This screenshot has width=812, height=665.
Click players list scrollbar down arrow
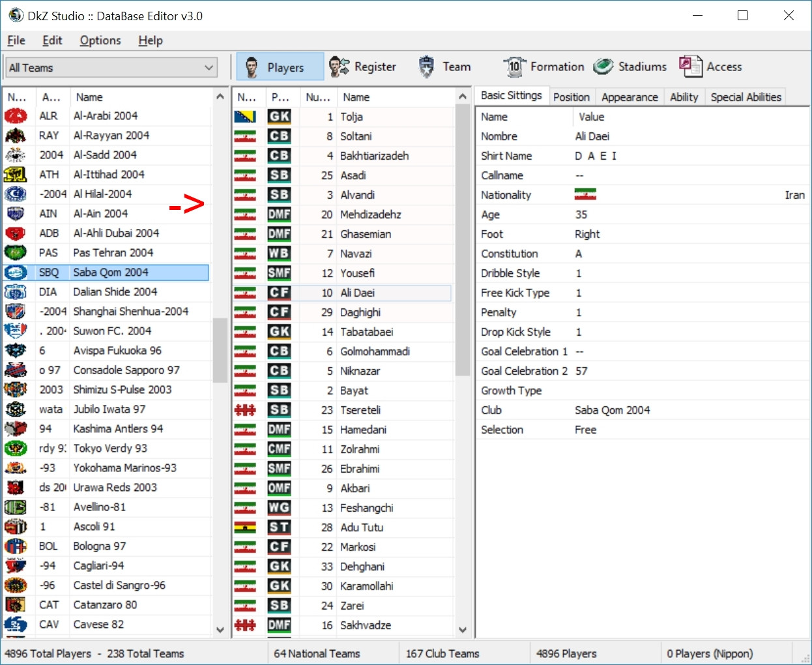tap(463, 630)
